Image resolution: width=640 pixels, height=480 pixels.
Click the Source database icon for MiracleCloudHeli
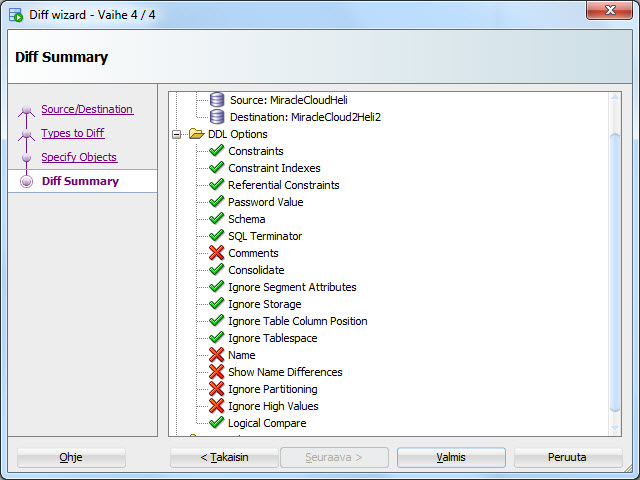coord(217,100)
